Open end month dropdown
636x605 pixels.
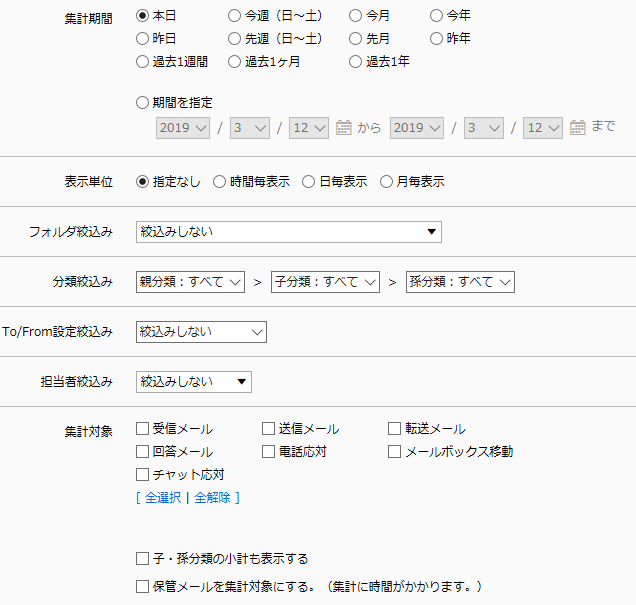tap(484, 128)
